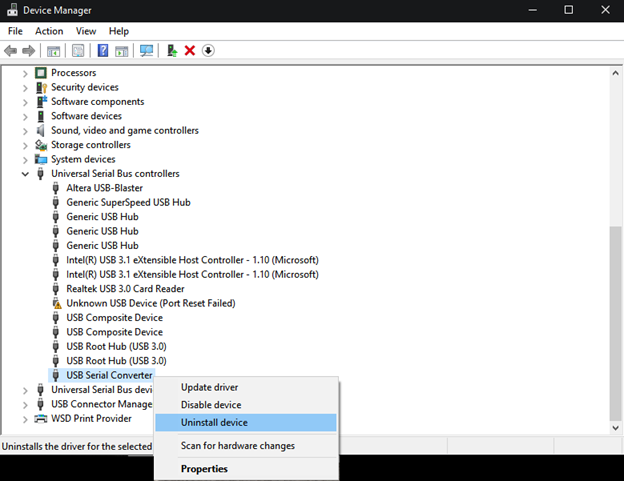
Task: Click the show/hide action pane icon
Action: [121, 51]
